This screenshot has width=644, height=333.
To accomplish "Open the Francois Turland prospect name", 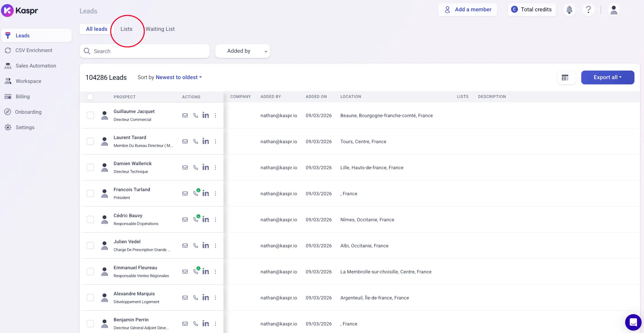I will click(x=132, y=189).
